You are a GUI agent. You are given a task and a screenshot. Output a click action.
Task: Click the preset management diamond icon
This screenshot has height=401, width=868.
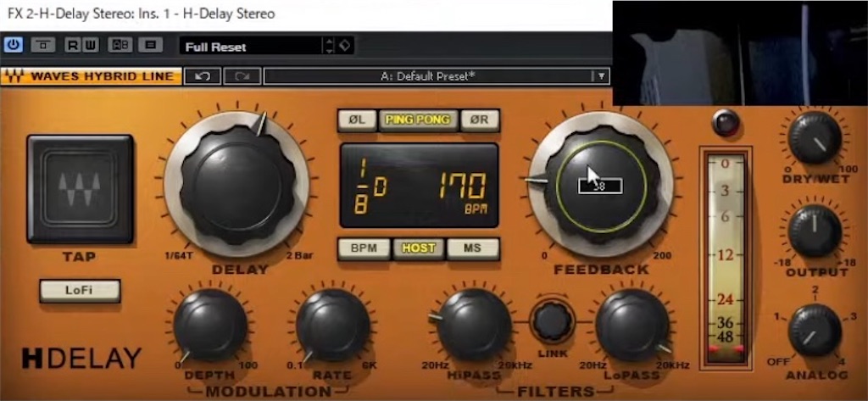[345, 46]
